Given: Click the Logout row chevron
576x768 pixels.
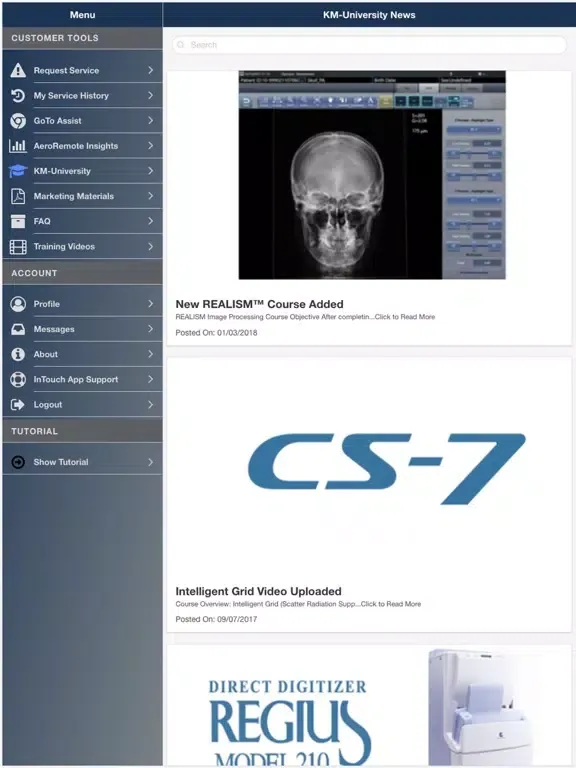Looking at the screenshot, I should click(150, 405).
